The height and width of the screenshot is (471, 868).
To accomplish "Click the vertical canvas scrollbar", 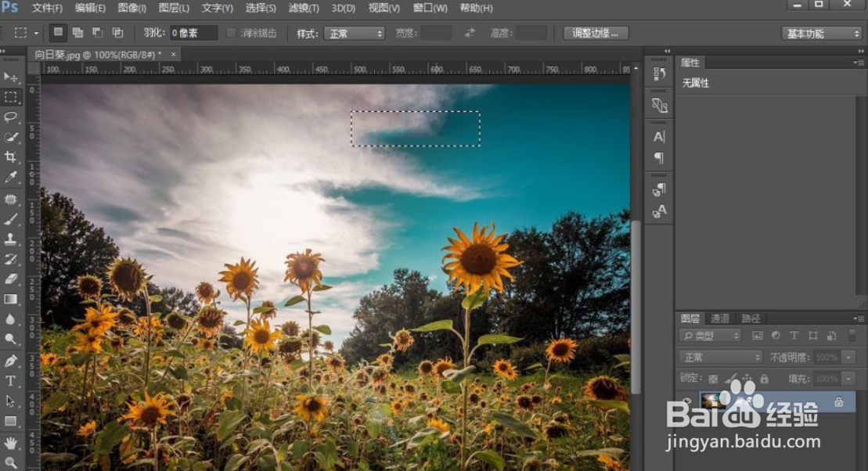I will pyautogui.click(x=636, y=307).
